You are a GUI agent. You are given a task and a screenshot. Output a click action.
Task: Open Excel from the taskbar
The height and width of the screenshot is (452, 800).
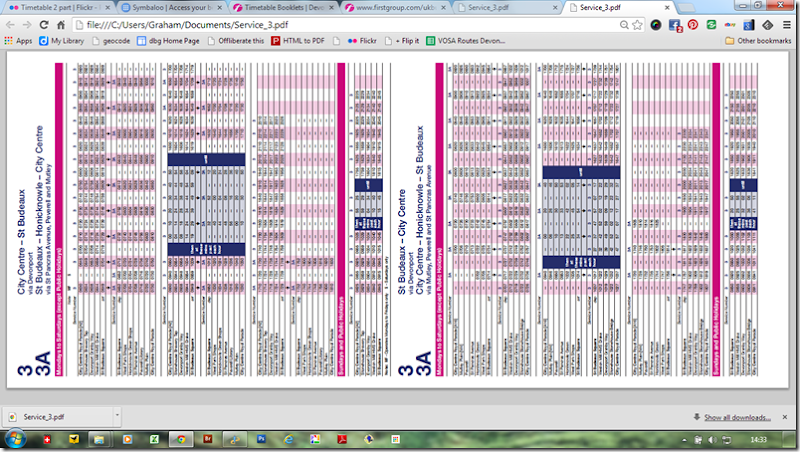(x=154, y=439)
